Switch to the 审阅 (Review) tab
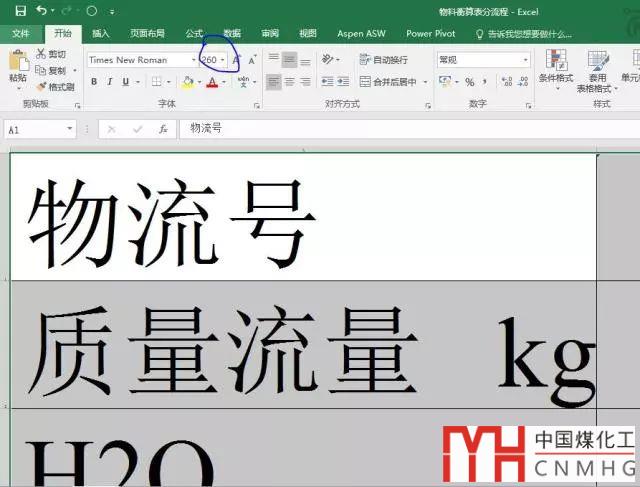 (x=270, y=33)
